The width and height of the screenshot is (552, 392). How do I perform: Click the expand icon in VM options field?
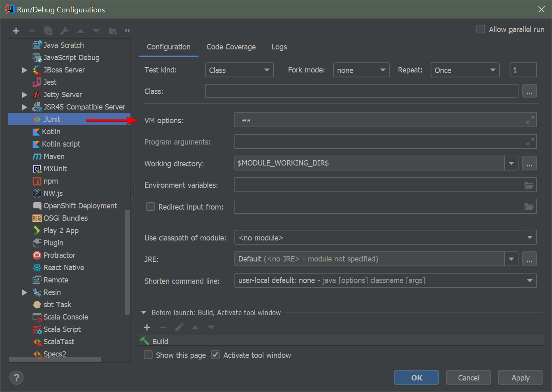click(530, 120)
